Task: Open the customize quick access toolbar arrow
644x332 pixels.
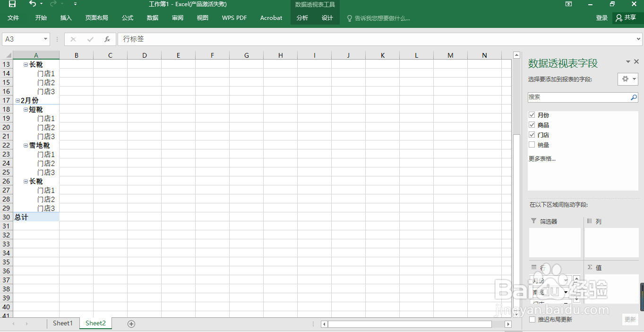Action: [x=75, y=4]
